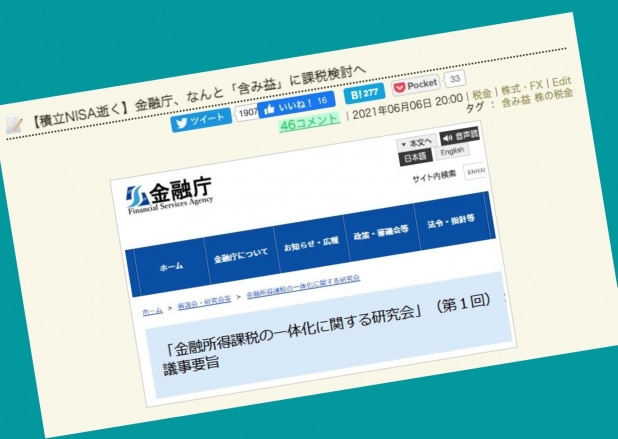
Task: Click the memo pencil icon beside the title
Action: coord(14,126)
